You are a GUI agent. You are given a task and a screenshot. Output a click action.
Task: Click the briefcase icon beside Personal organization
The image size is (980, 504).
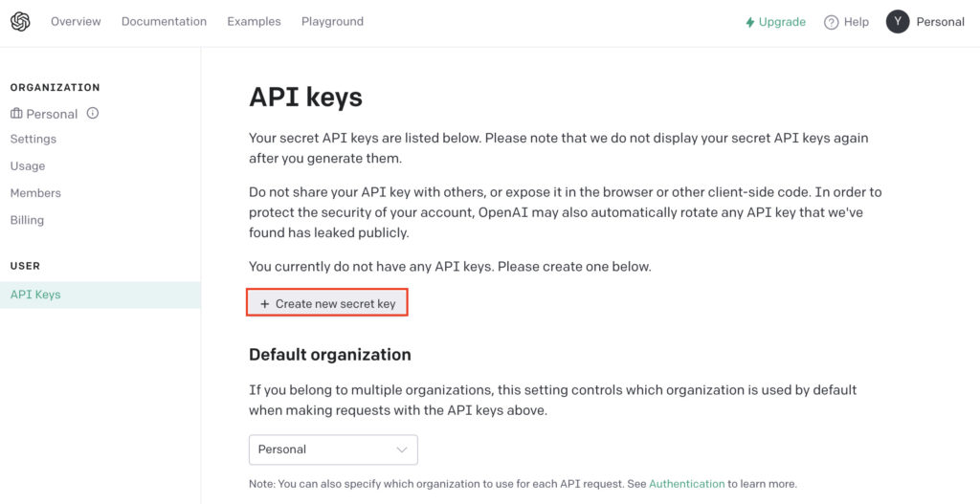(16, 114)
